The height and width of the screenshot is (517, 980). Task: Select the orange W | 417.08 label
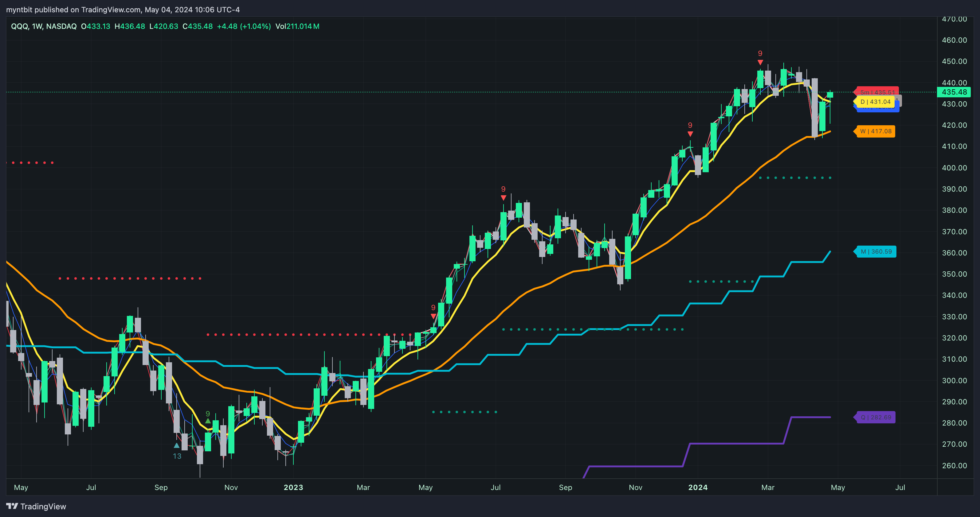click(875, 131)
